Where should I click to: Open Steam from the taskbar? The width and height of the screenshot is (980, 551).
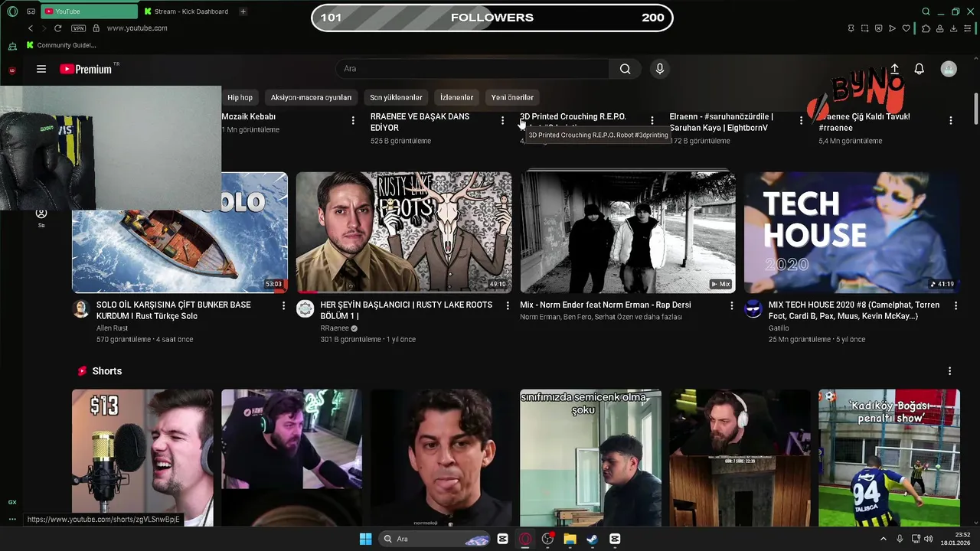pos(592,539)
